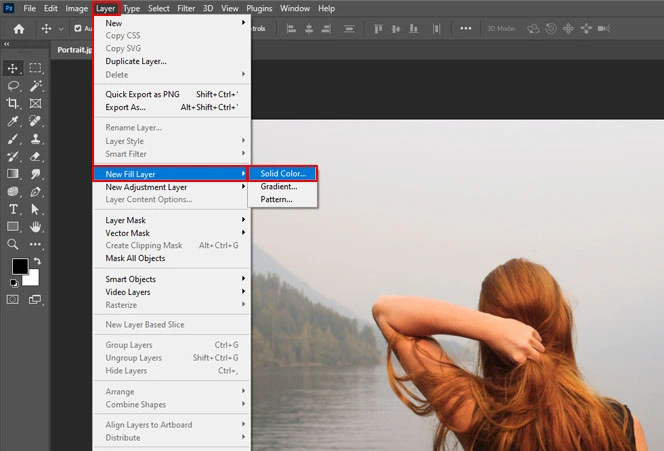Expand the New submenu
664x451 pixels.
(172, 23)
